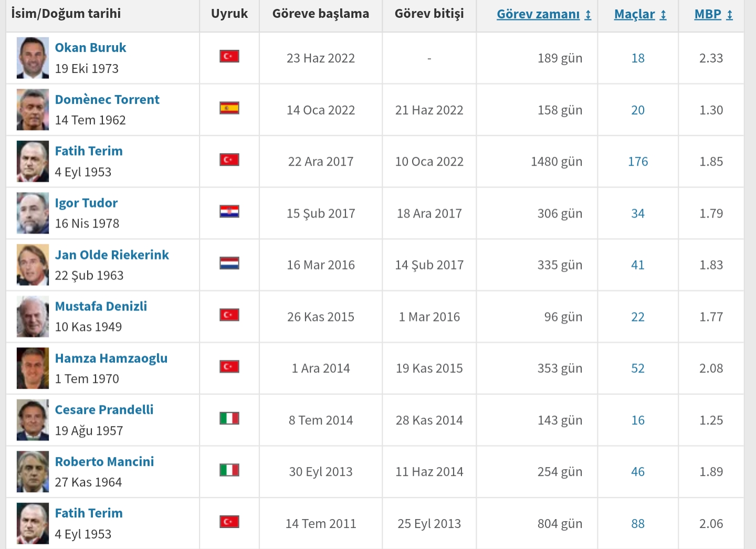View Roberto Mancini's 46 matches
Image resolution: width=756 pixels, height=549 pixels.
(638, 472)
